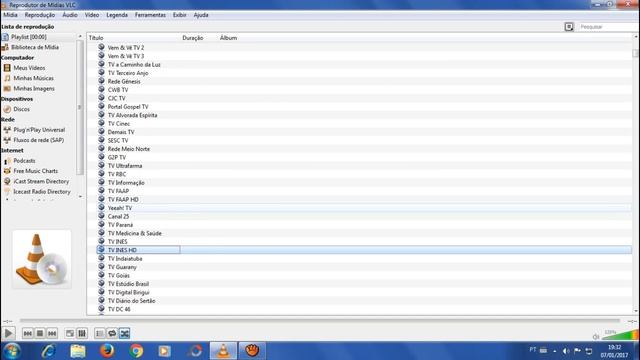Select the Portal Gospel TV entry
Screen dimensions: 640x360
[128, 107]
